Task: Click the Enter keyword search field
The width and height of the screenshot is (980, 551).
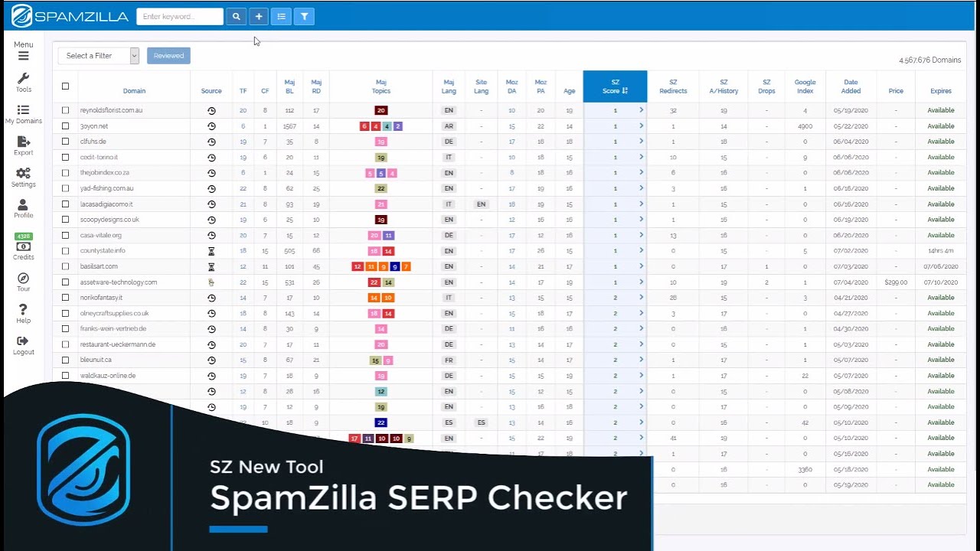Action: 180,16
